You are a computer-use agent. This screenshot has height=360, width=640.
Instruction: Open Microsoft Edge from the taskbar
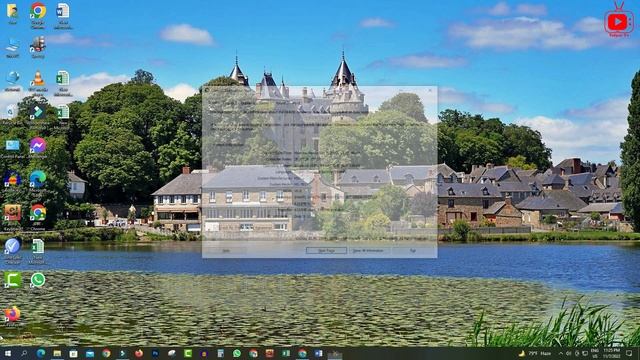point(41,353)
